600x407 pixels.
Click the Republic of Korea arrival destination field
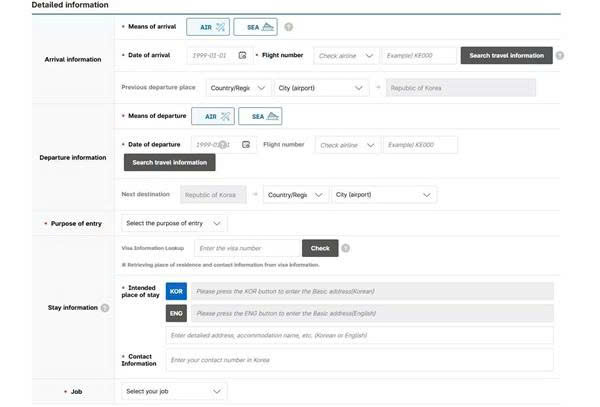pyautogui.click(x=461, y=88)
